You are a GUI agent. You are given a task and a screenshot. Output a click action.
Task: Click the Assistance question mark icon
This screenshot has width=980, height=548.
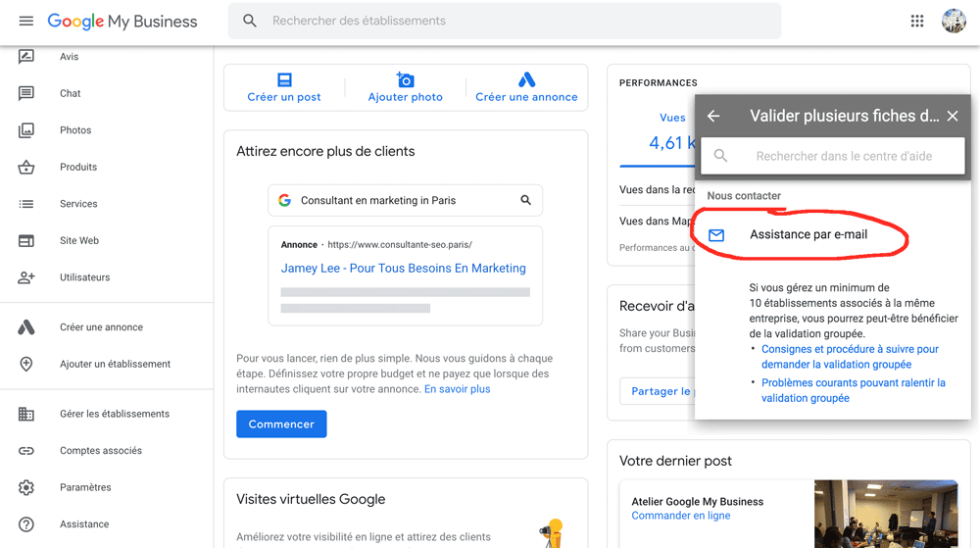pyautogui.click(x=26, y=524)
